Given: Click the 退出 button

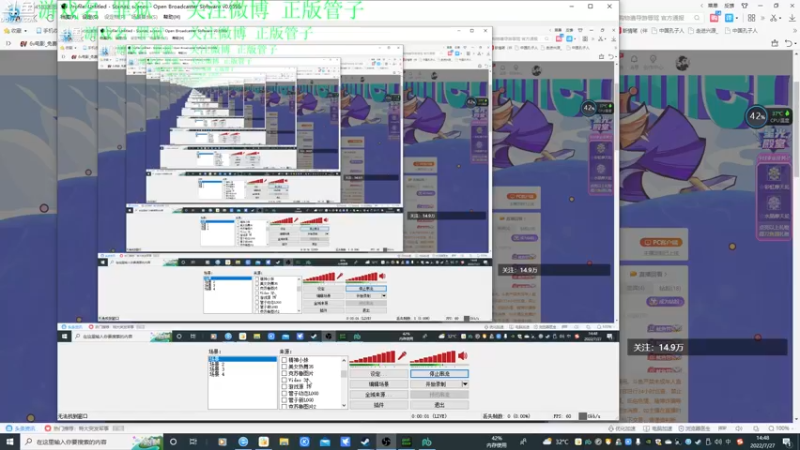Looking at the screenshot, I should 439,405.
